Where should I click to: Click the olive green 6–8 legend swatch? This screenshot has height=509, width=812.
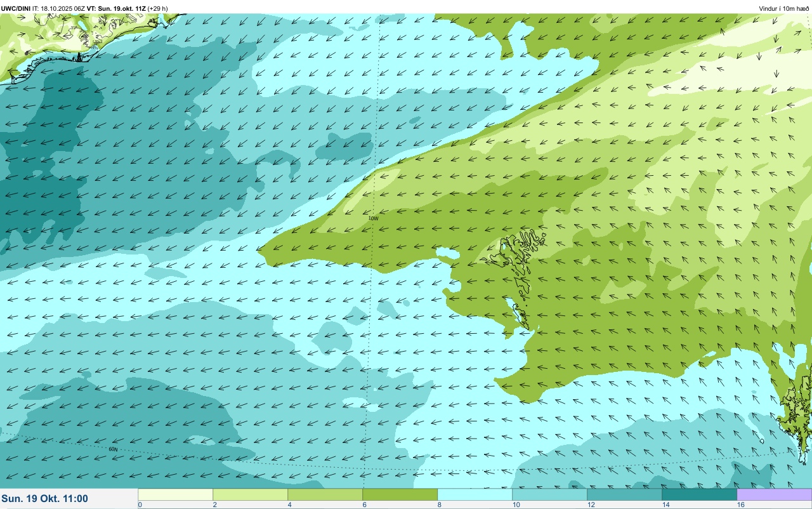pyautogui.click(x=400, y=494)
